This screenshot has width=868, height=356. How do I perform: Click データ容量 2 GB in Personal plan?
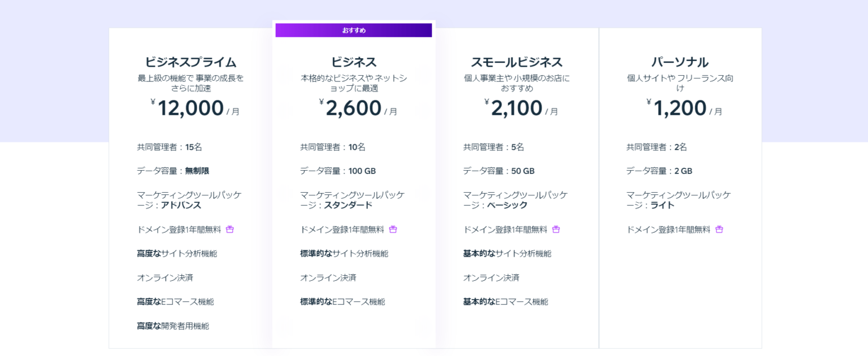[x=659, y=171]
